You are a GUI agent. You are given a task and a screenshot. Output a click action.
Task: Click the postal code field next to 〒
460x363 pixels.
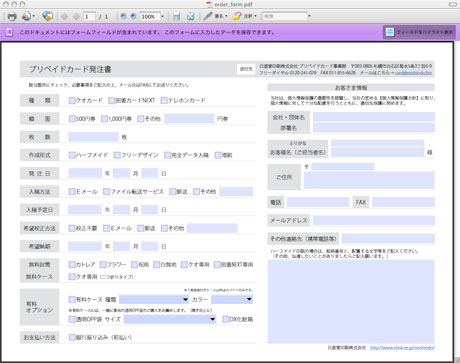point(343,166)
